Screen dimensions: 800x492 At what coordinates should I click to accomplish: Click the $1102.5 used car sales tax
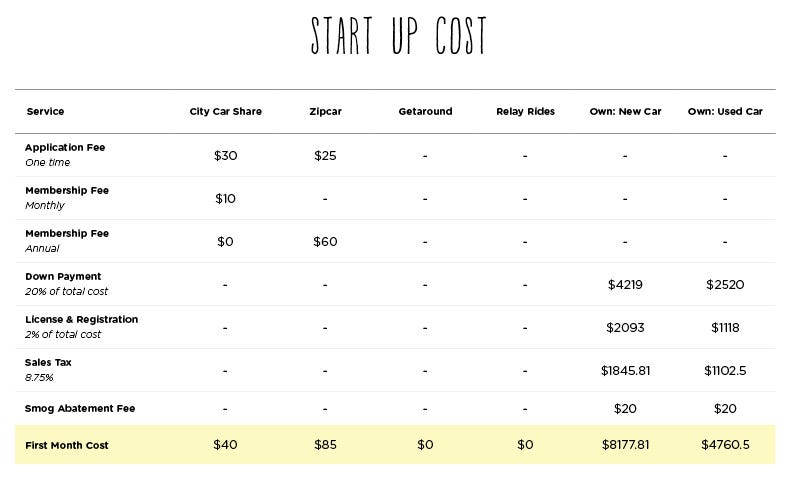point(725,371)
